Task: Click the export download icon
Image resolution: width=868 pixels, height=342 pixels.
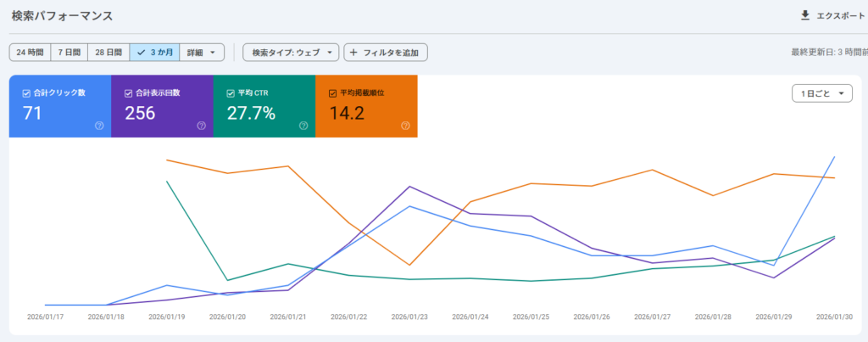Action: tap(804, 15)
